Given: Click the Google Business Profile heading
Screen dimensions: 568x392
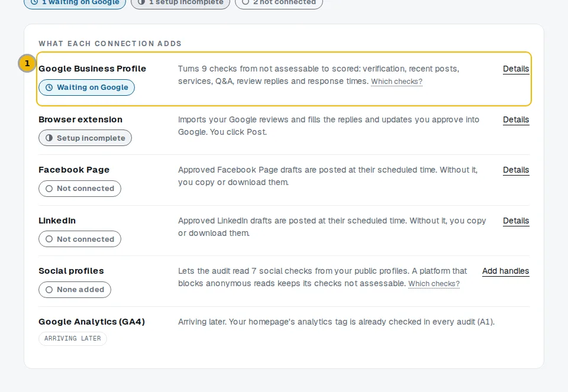Looking at the screenshot, I should tap(92, 69).
